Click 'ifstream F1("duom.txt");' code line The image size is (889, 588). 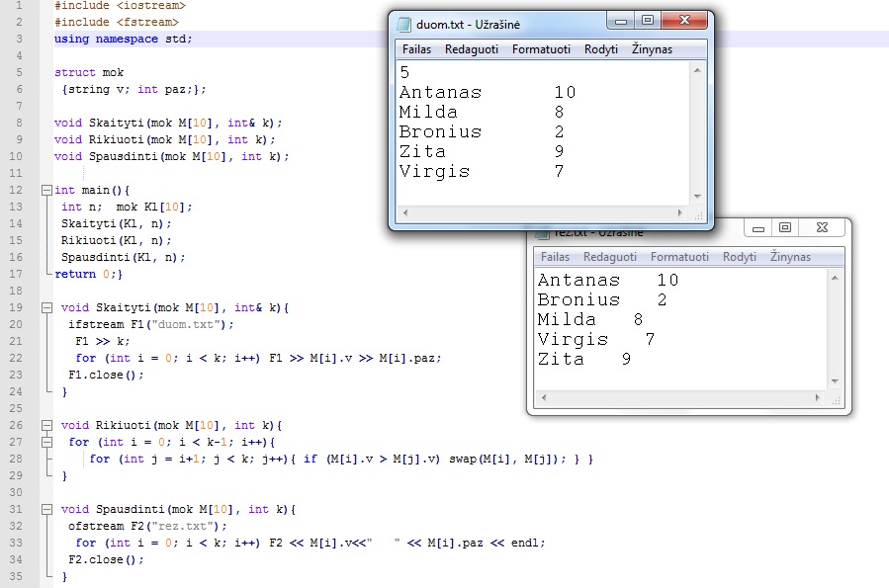tap(151, 324)
